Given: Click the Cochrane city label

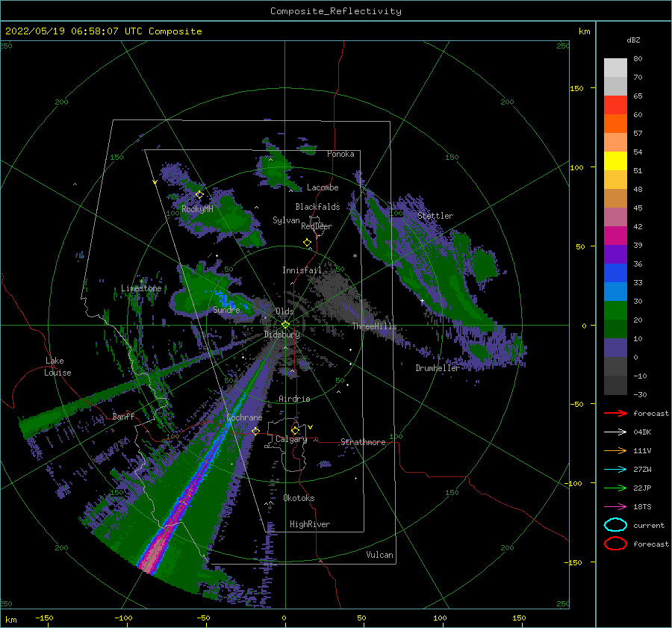Looking at the screenshot, I should click(x=244, y=417).
